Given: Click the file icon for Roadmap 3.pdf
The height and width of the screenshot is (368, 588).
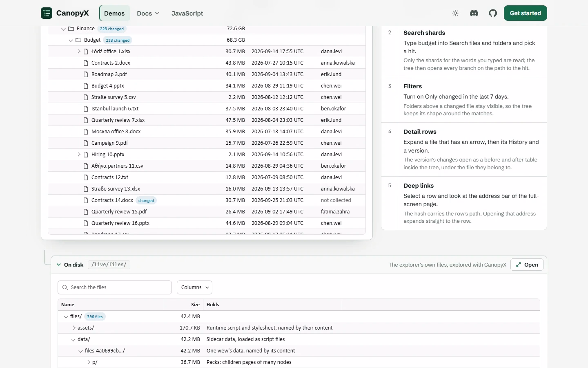Looking at the screenshot, I should pyautogui.click(x=86, y=74).
